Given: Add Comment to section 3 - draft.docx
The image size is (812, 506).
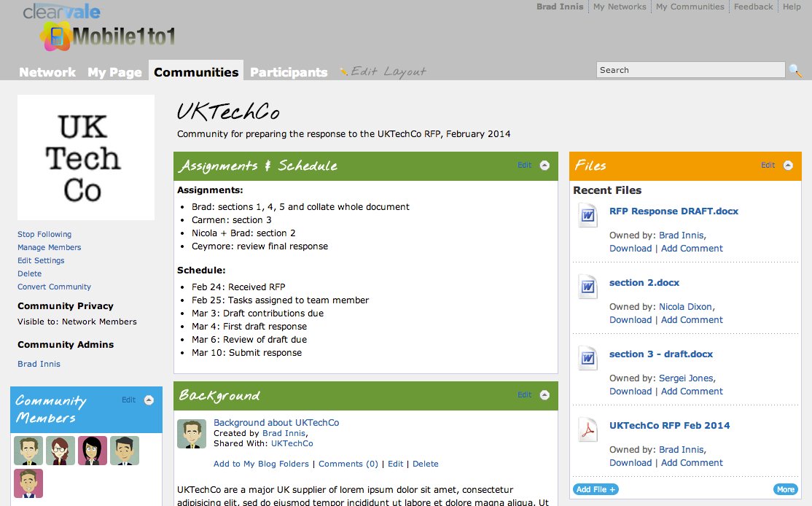Looking at the screenshot, I should [x=692, y=392].
